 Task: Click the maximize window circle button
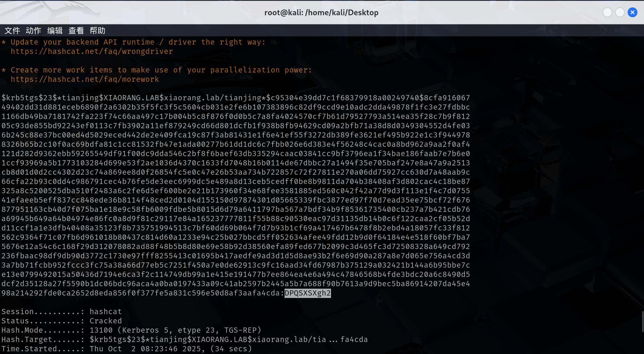[620, 13]
